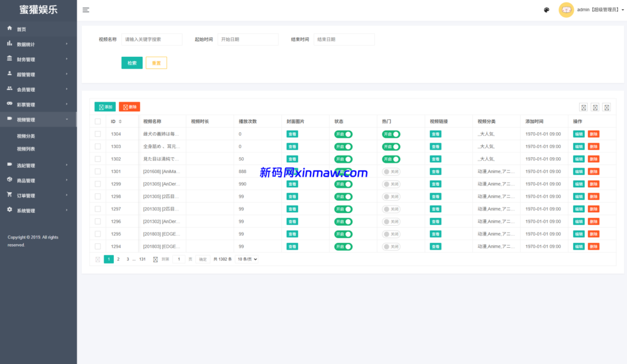Click the first icon above the table's top-right corner
Screen dimensions: 627x364
click(583, 107)
